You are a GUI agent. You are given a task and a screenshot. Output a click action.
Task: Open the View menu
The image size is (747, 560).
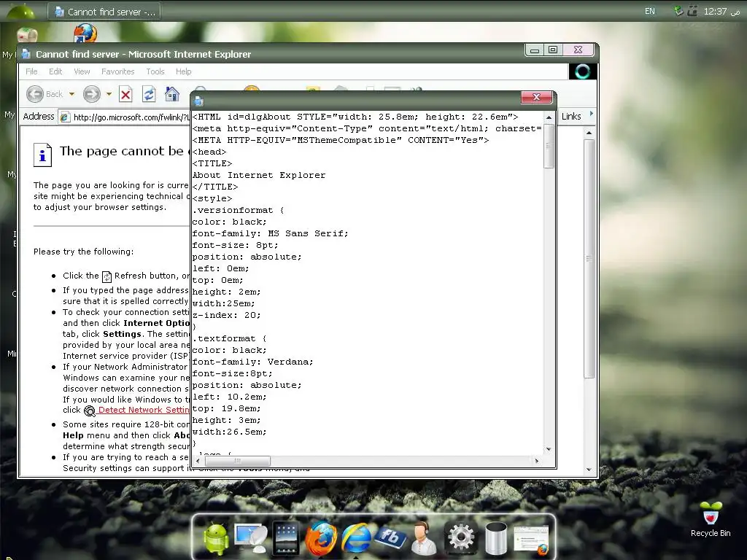(x=82, y=71)
